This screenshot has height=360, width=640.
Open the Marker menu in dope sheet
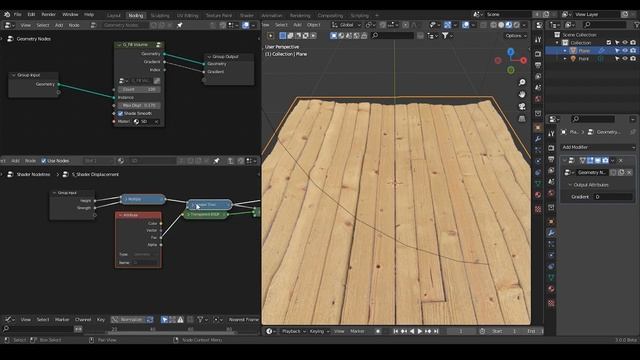62,320
